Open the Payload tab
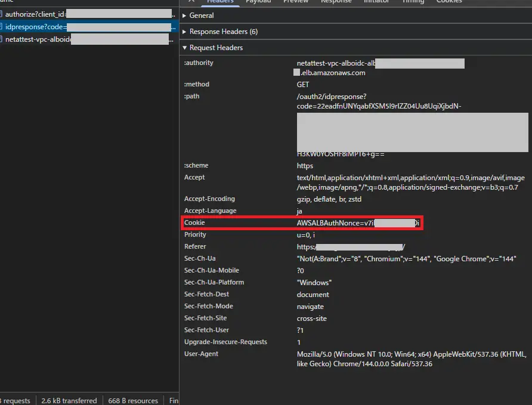This screenshot has height=405, width=532. 258,2
